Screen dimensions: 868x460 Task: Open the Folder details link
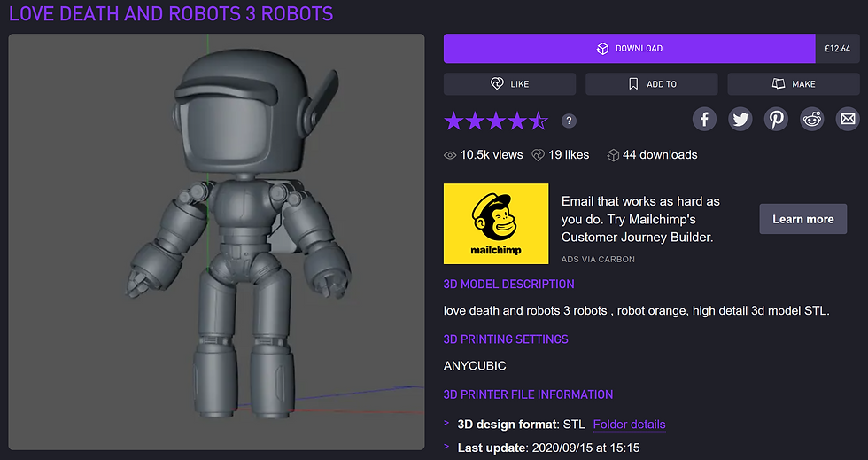click(629, 425)
